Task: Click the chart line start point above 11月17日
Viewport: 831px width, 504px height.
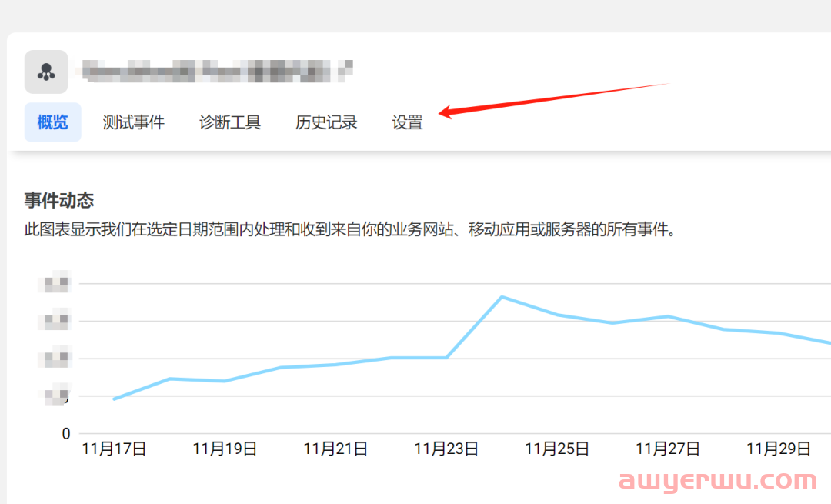Action: (x=114, y=399)
